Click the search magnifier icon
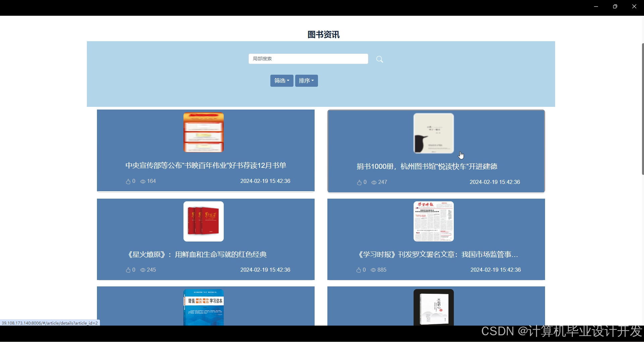The image size is (644, 342). tap(379, 59)
